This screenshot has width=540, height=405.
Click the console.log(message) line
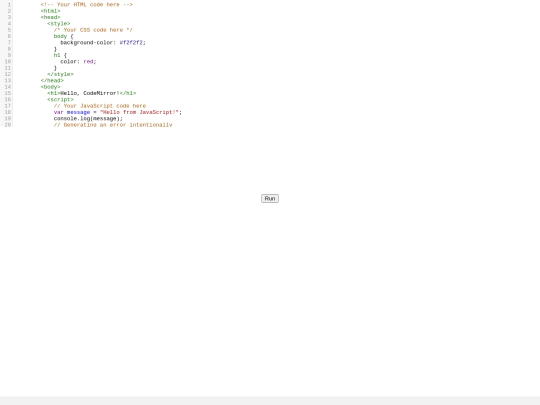[88, 118]
